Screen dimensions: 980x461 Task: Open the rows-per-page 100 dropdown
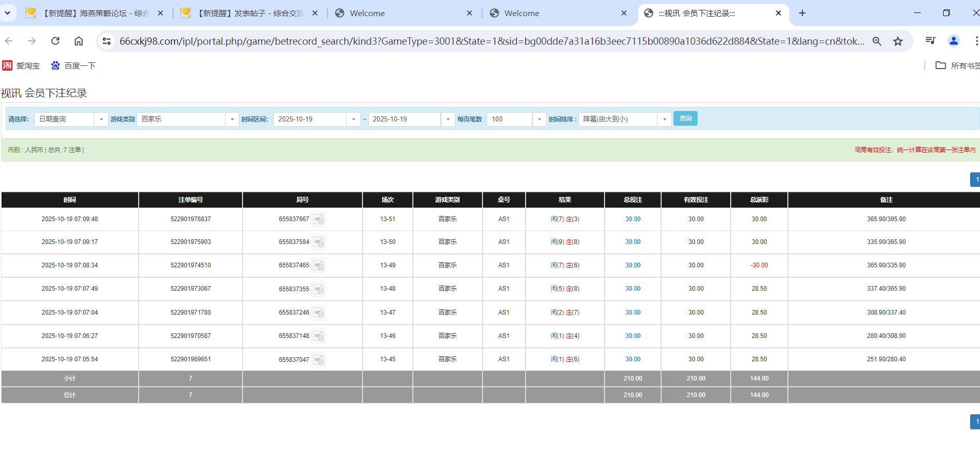pyautogui.click(x=539, y=119)
